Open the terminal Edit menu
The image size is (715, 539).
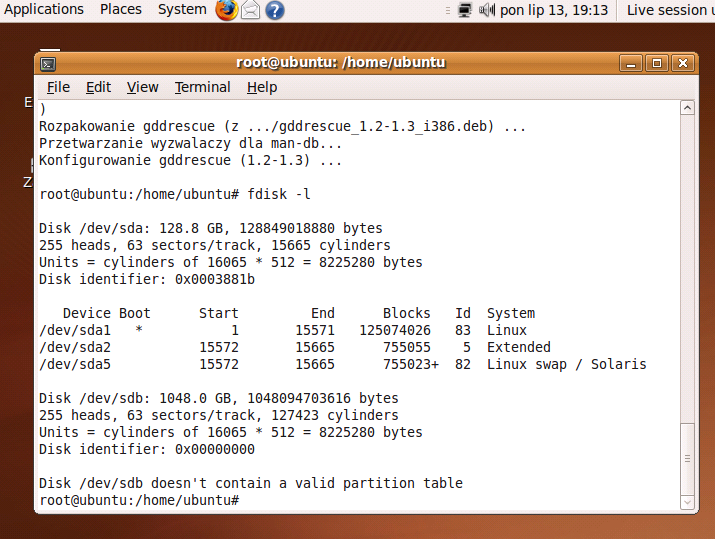(98, 87)
